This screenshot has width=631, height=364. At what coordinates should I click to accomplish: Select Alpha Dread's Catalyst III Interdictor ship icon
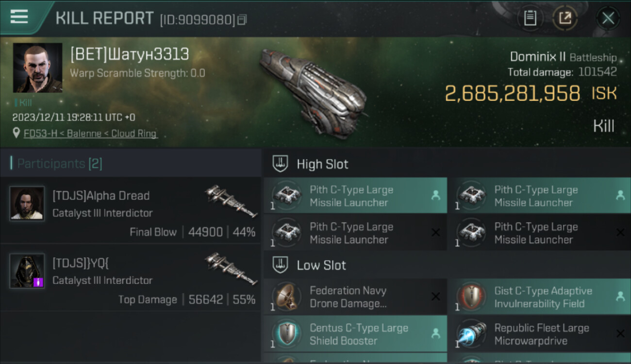tap(231, 201)
